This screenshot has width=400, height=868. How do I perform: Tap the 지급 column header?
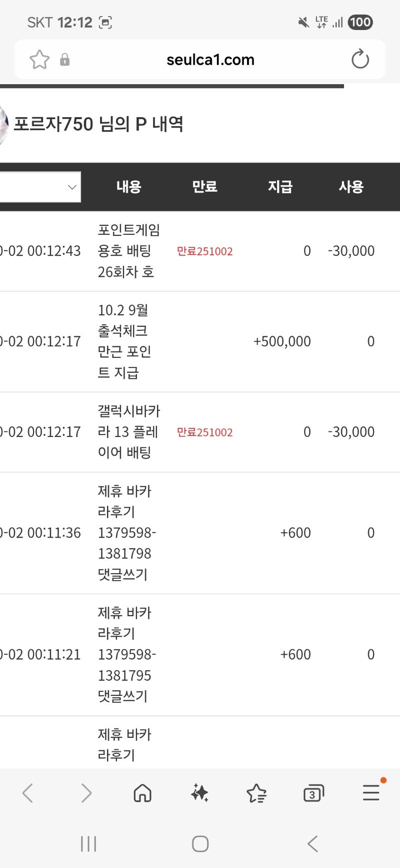280,187
